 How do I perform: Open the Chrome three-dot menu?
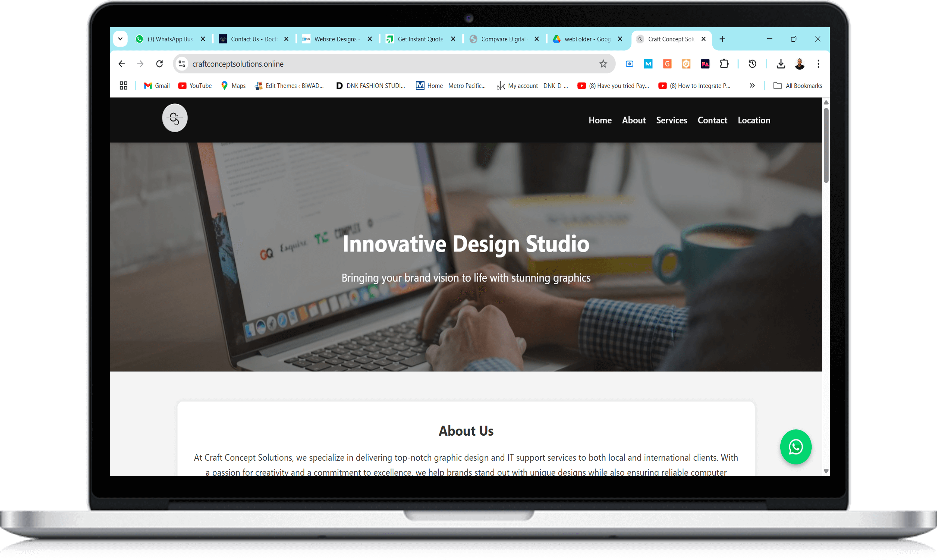tap(818, 64)
